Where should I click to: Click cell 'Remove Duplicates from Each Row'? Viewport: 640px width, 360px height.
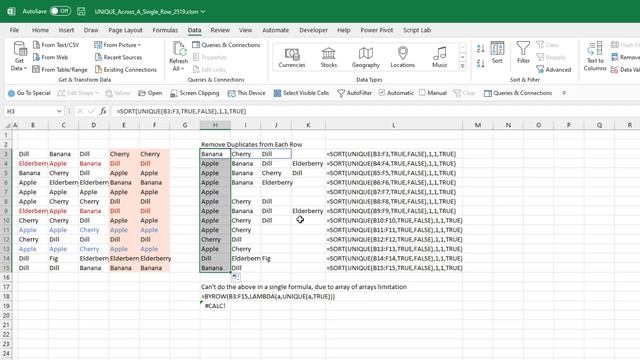tap(251, 144)
